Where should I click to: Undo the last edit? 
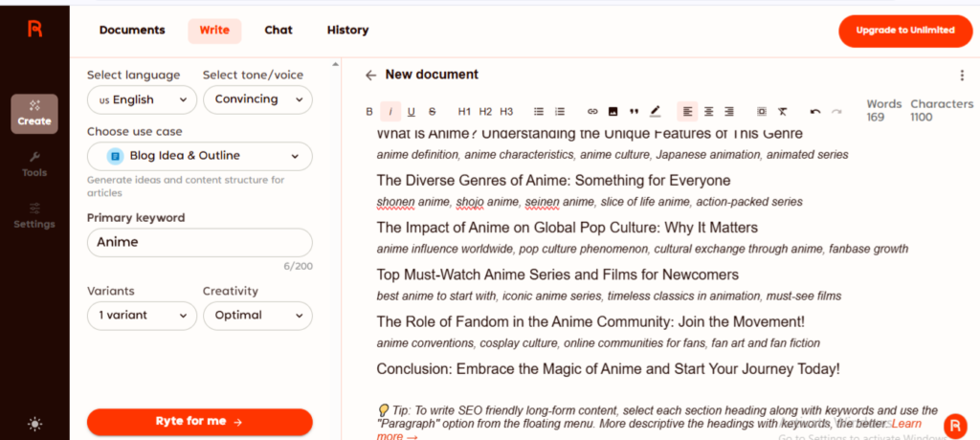815,112
